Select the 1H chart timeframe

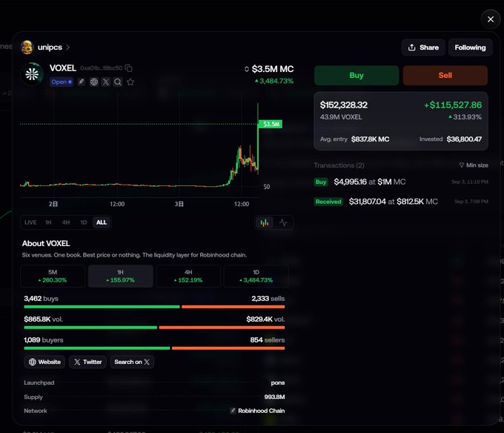(x=48, y=222)
